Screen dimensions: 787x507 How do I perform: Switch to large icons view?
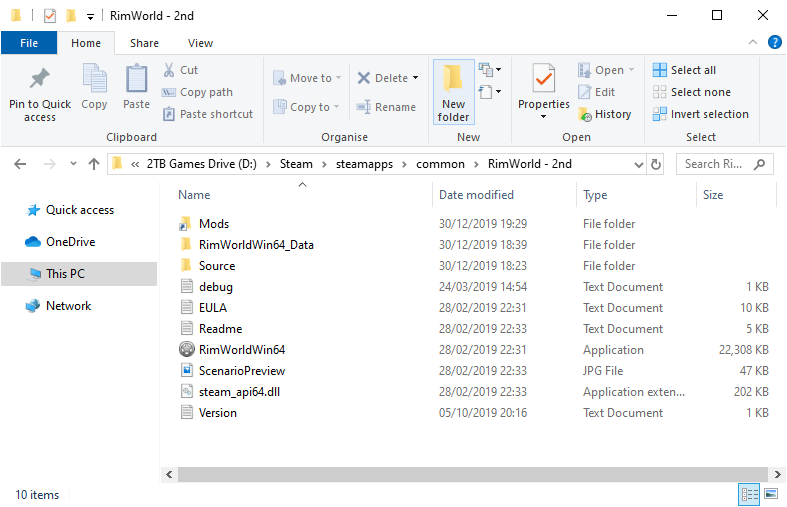pyautogui.click(x=770, y=494)
